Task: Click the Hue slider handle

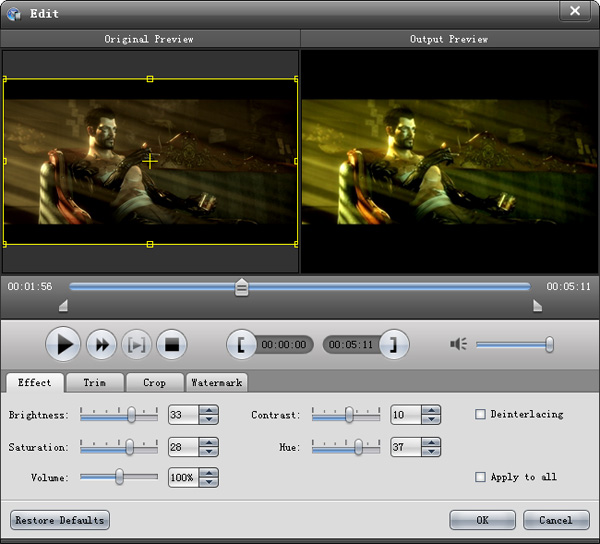Action: [x=358, y=447]
